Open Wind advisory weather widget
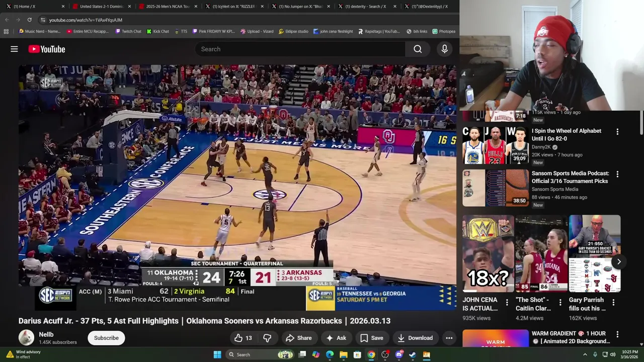Viewport: 644px width, 362px height. [23, 354]
